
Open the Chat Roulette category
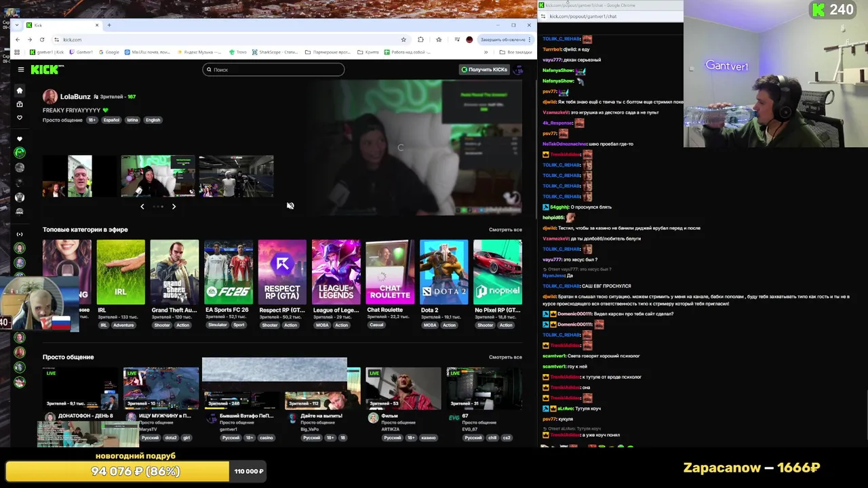point(390,272)
